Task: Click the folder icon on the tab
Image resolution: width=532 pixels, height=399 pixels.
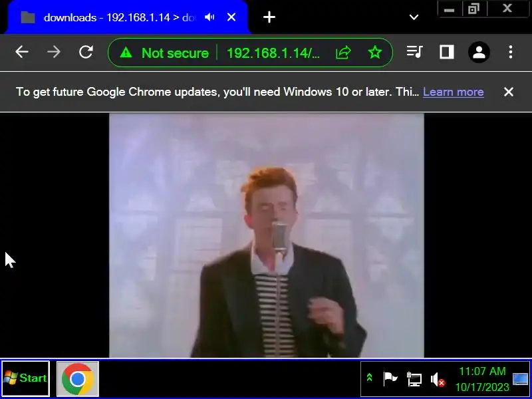Action: click(28, 17)
